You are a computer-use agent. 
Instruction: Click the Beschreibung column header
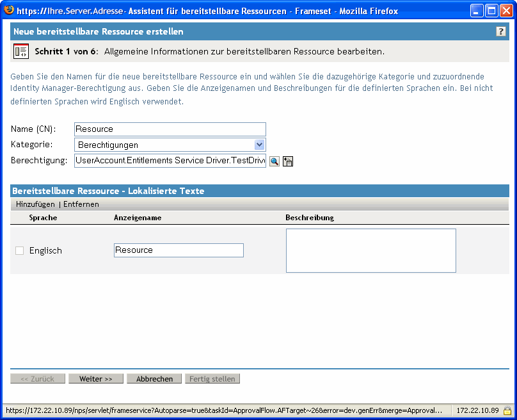tap(310, 218)
